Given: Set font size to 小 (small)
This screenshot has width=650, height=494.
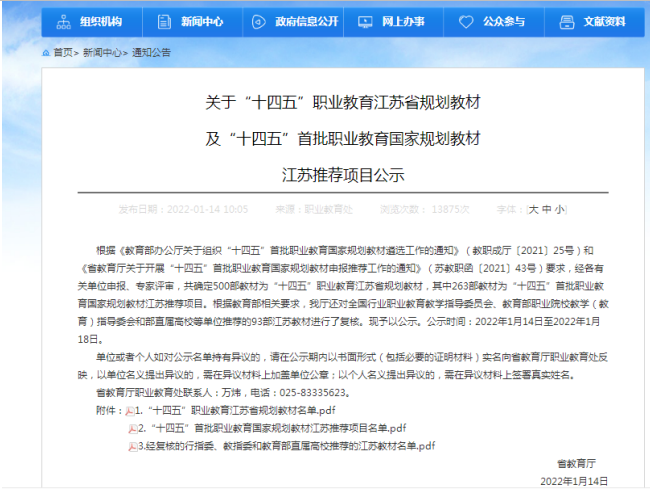Looking at the screenshot, I should 559,210.
